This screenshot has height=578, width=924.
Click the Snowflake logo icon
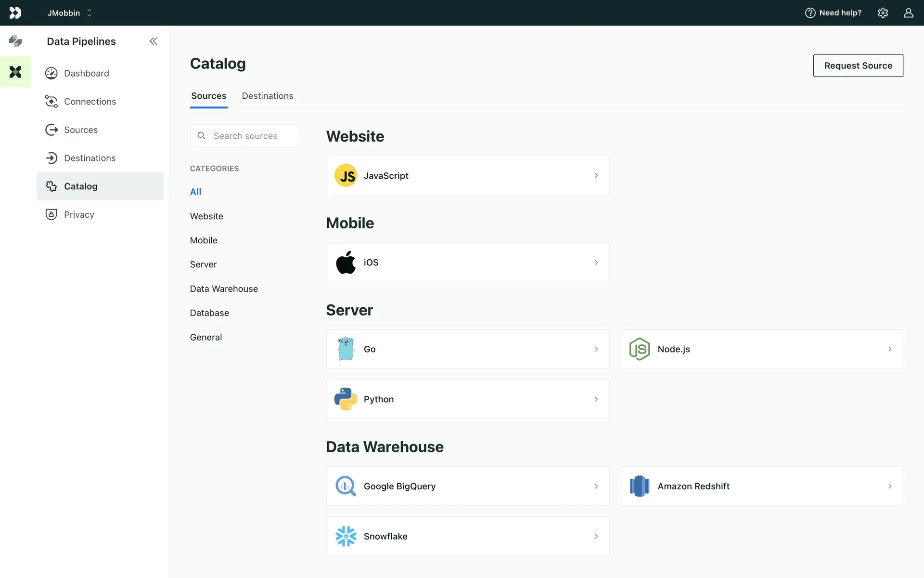[x=346, y=536]
